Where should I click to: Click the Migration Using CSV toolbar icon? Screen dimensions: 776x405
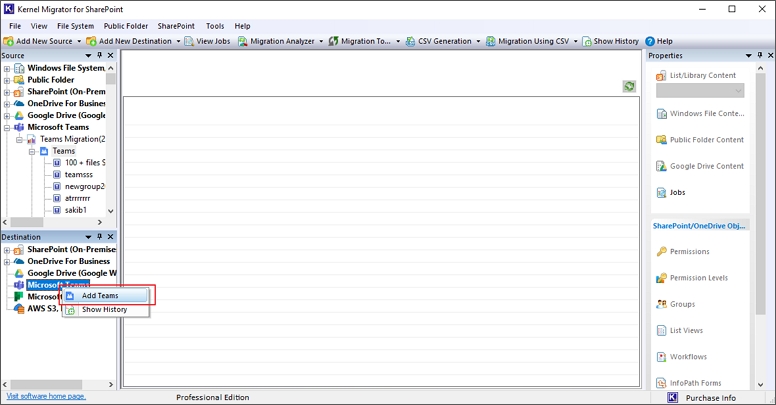(x=490, y=41)
